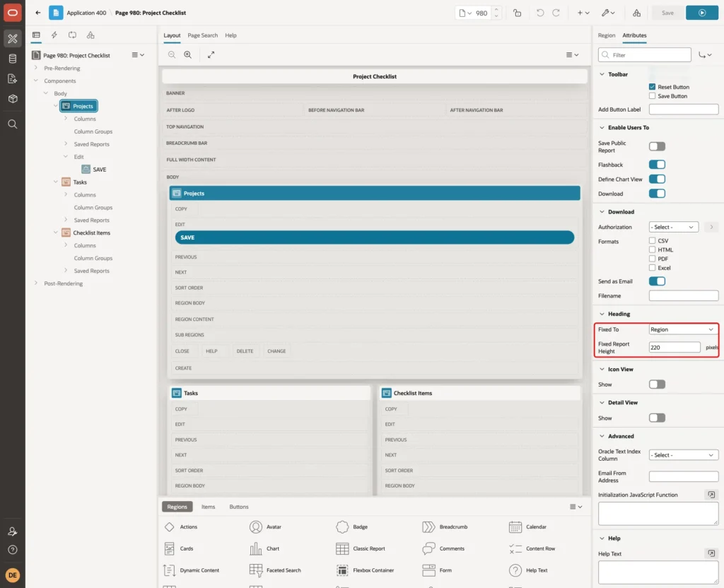724x588 pixels.
Task: Open the Shared Components toolbar icon
Action: click(636, 13)
